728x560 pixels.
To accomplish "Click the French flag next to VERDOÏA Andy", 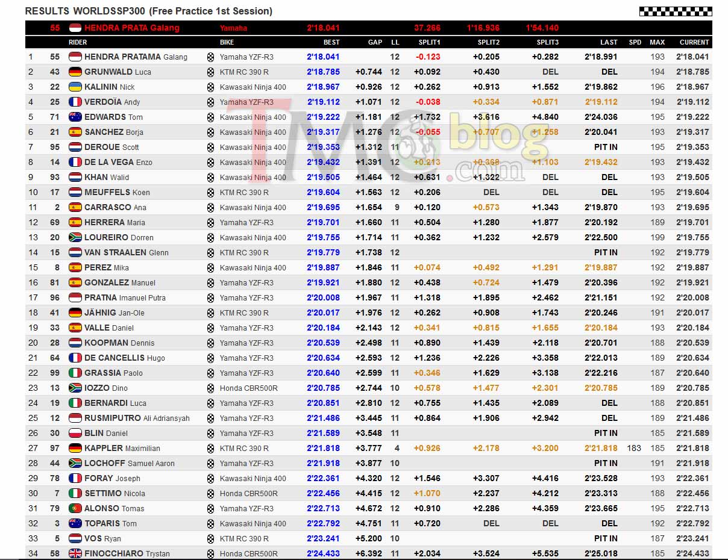I will point(75,102).
